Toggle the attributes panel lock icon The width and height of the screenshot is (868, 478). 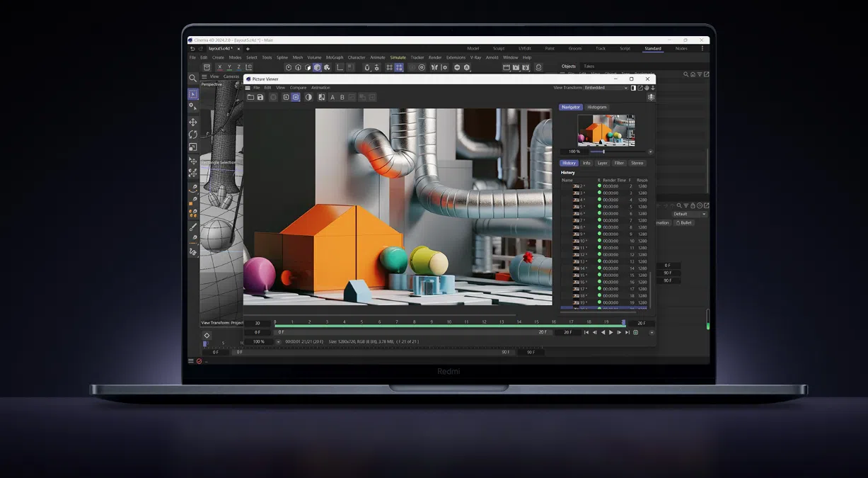[693, 205]
